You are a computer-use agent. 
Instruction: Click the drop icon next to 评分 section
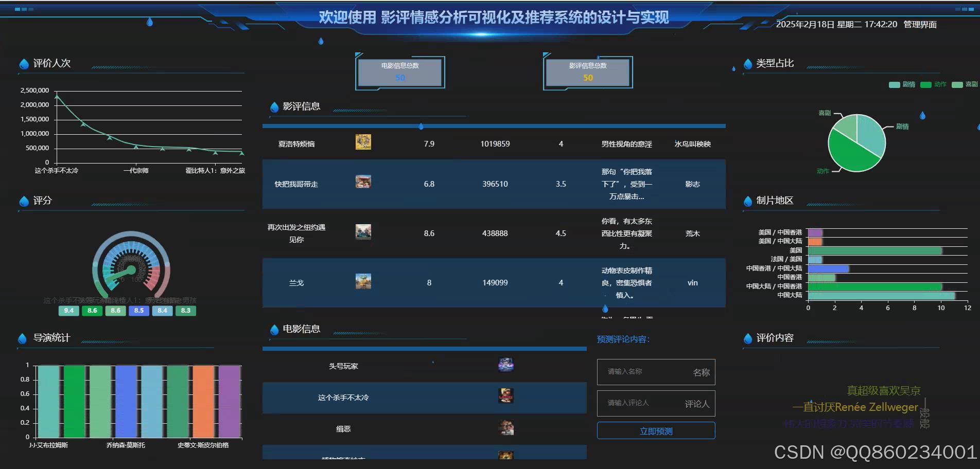(23, 201)
